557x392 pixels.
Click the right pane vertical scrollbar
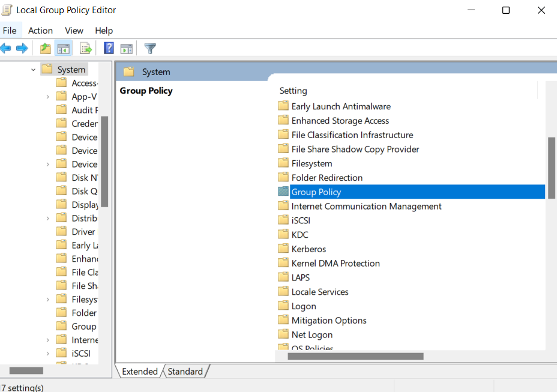coord(551,168)
